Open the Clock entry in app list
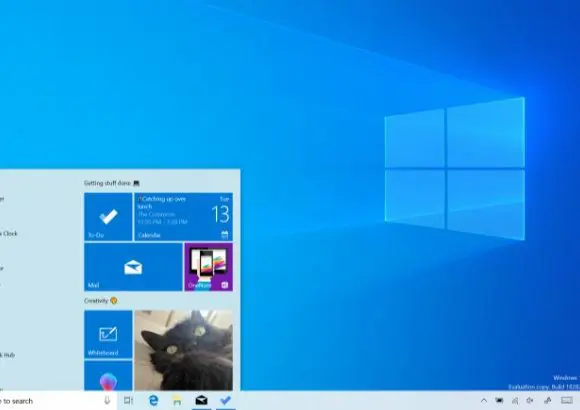 (9, 233)
